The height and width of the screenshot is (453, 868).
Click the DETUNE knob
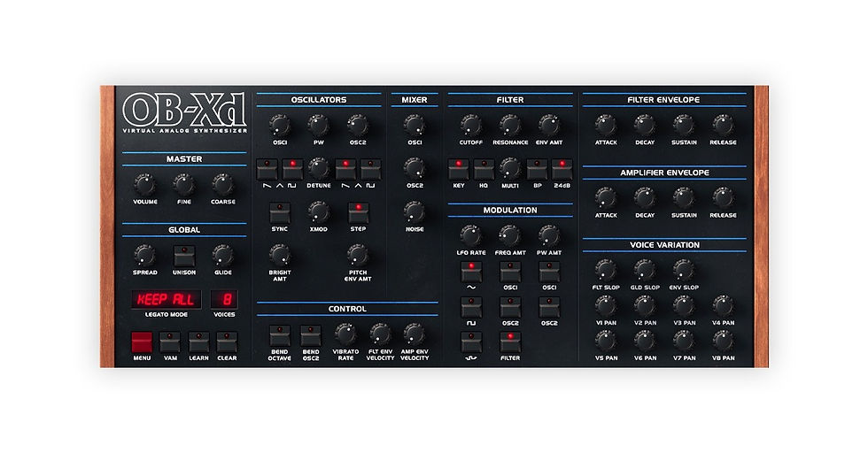click(x=318, y=169)
